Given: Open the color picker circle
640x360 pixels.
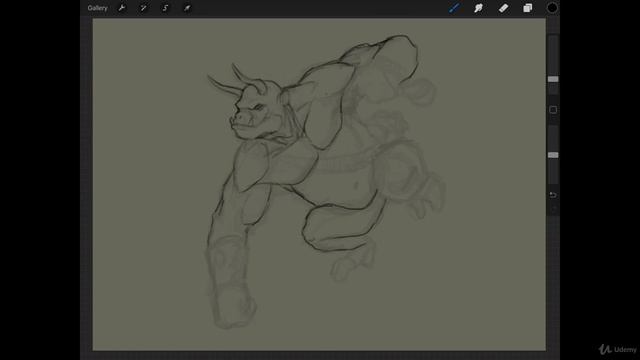Looking at the screenshot, I should 552,8.
